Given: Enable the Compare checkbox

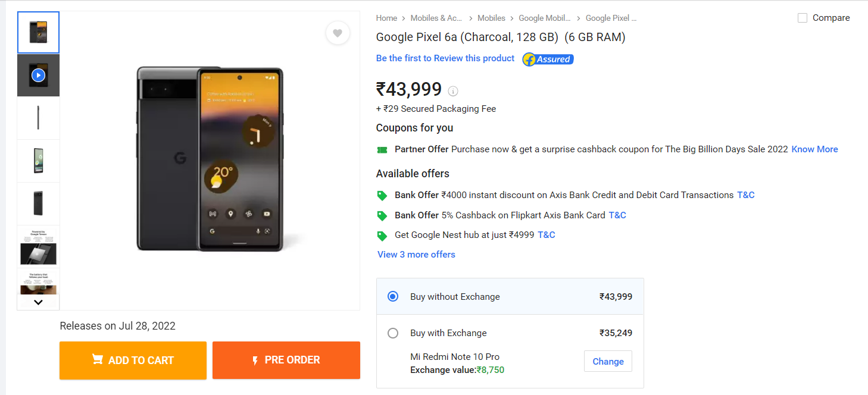Looking at the screenshot, I should click(802, 18).
